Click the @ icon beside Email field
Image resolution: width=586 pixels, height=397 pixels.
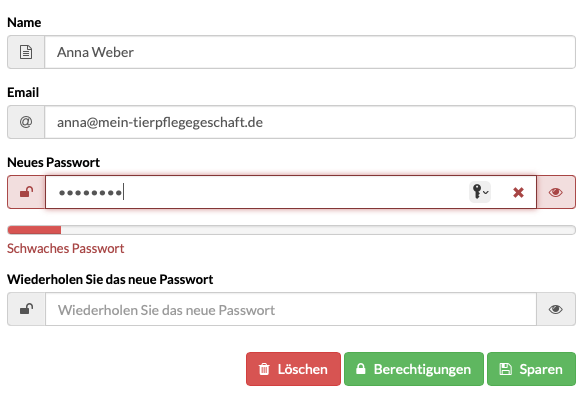point(26,122)
